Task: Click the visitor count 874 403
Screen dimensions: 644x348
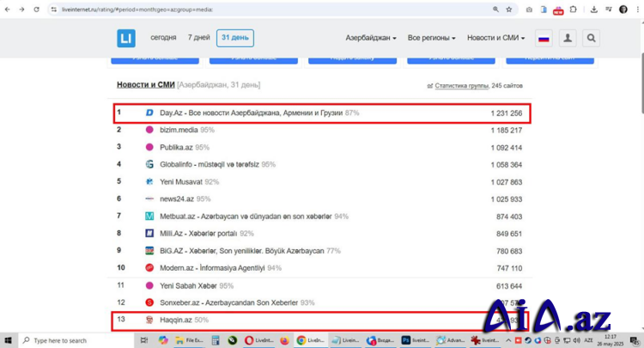Action: 509,217
